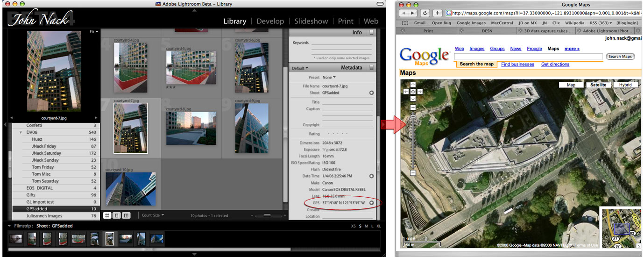Click browser Forward button in Google Maps window
The height and width of the screenshot is (257, 644).
[412, 13]
